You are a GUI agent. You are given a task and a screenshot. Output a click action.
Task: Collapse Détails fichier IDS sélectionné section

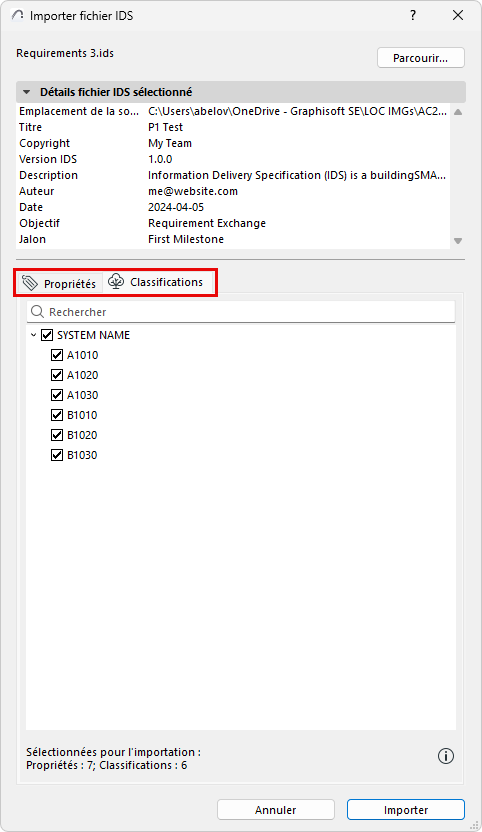(x=26, y=92)
